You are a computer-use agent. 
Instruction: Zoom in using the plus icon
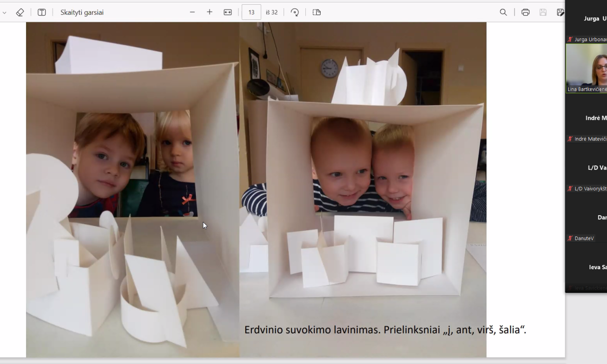pyautogui.click(x=210, y=12)
